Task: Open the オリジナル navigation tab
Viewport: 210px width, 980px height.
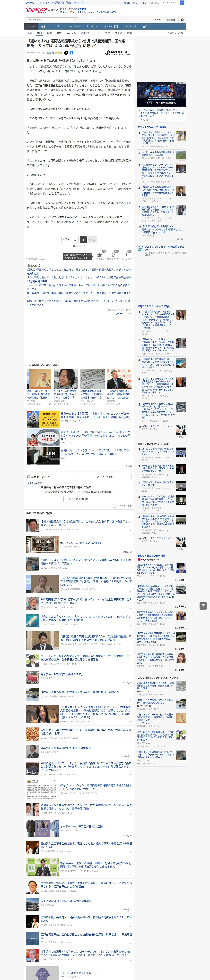Action: pyautogui.click(x=92, y=27)
